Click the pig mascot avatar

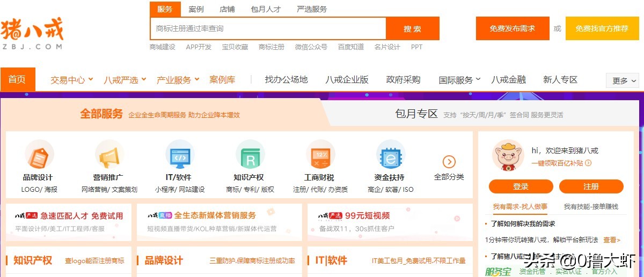click(508, 155)
